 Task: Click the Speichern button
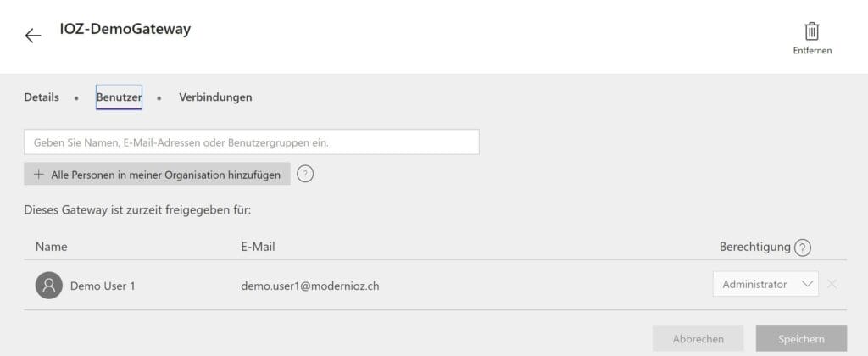[801, 339]
